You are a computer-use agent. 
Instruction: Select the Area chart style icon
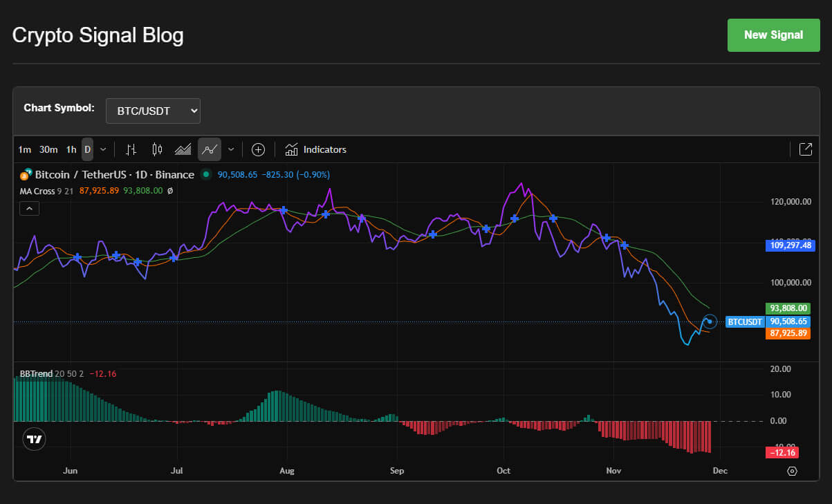click(183, 149)
